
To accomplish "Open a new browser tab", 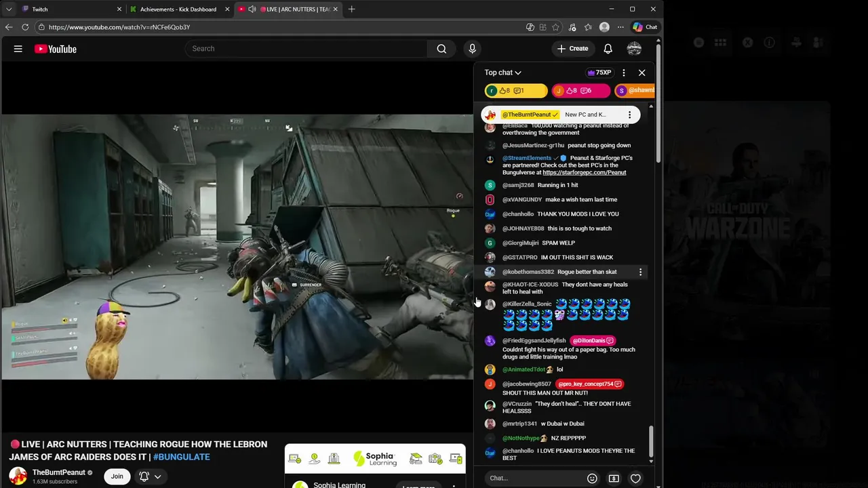I will 351,9.
